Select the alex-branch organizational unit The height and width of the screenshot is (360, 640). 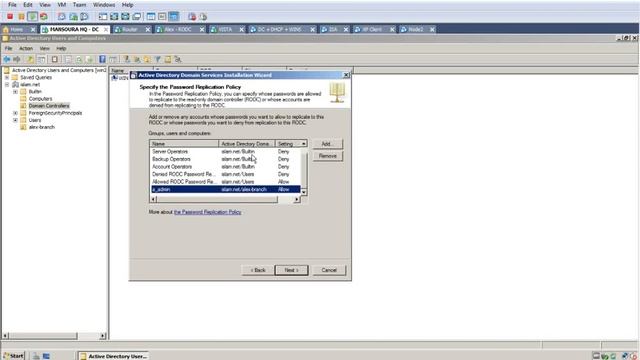pos(42,127)
